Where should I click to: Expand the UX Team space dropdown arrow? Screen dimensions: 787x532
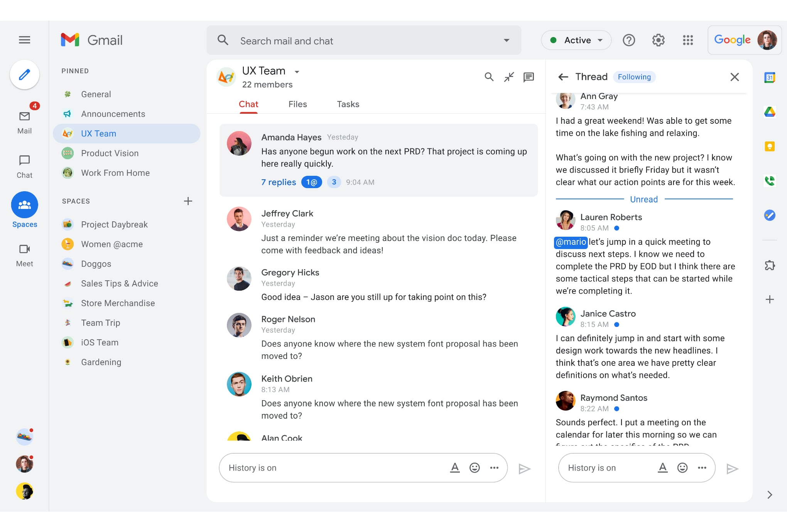point(297,71)
